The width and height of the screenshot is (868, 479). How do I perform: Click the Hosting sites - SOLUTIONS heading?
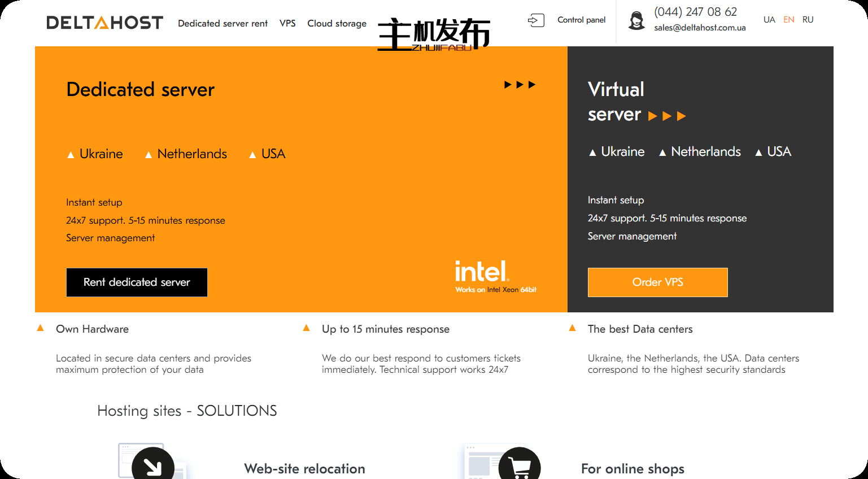tap(187, 411)
